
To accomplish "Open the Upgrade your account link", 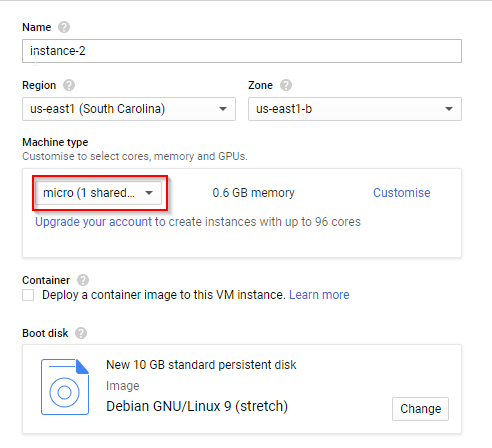I will (93, 222).
